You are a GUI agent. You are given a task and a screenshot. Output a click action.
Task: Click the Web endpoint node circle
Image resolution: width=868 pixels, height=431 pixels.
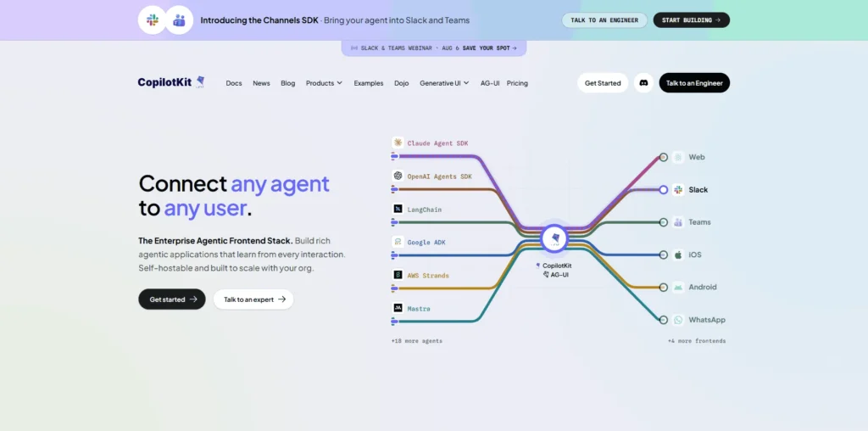point(663,157)
